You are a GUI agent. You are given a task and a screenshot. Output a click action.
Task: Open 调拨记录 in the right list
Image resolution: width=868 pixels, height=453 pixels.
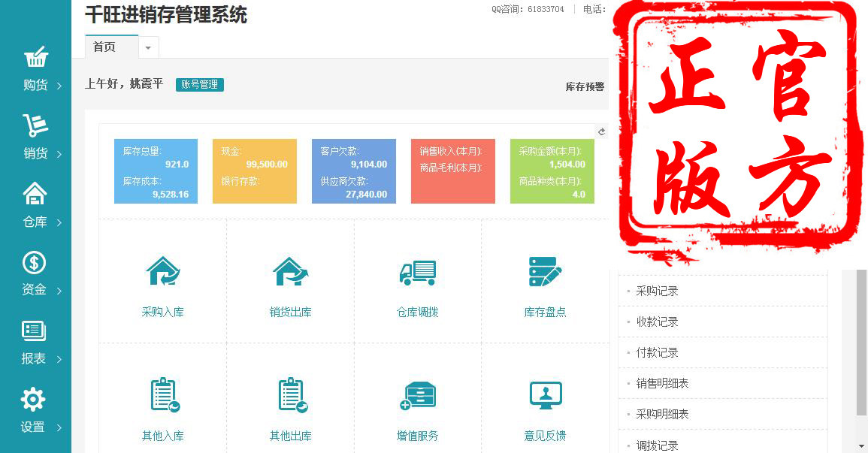pos(657,445)
